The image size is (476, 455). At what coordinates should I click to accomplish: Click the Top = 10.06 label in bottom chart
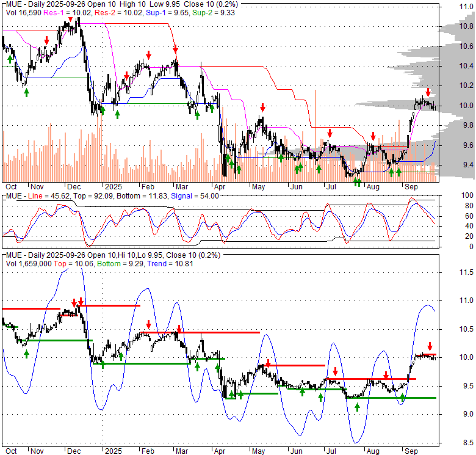(x=73, y=264)
